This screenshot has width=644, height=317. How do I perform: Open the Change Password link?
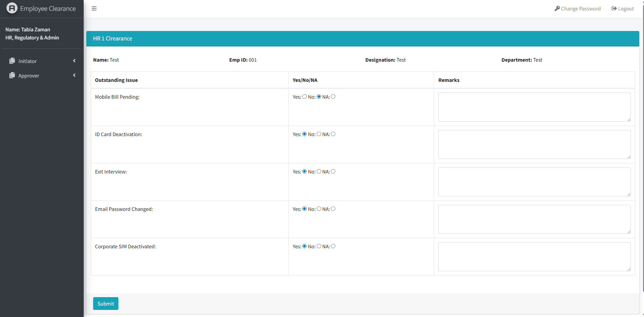tap(581, 9)
